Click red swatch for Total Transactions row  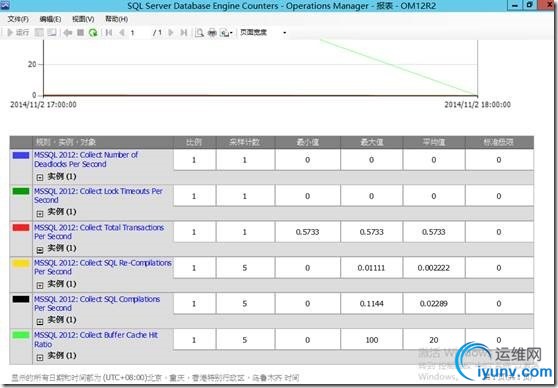(21, 227)
